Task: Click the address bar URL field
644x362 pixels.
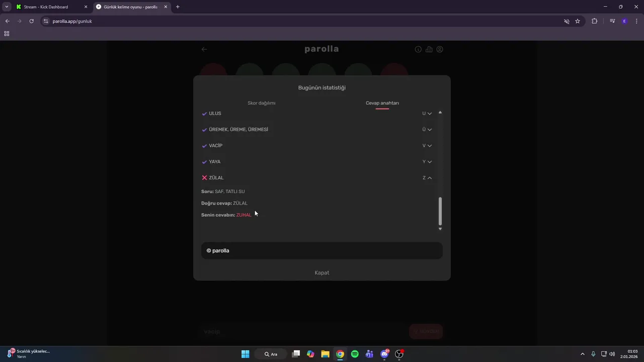Action: pyautogui.click(x=302, y=21)
